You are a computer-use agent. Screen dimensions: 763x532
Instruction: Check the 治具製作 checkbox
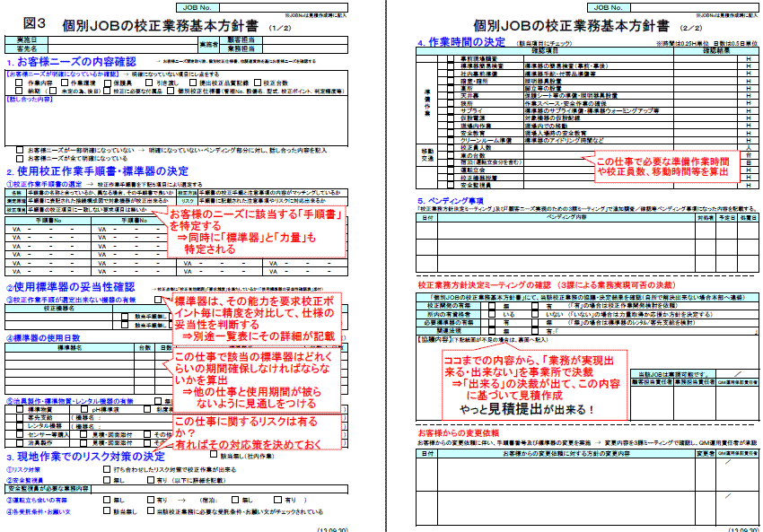coord(20,442)
